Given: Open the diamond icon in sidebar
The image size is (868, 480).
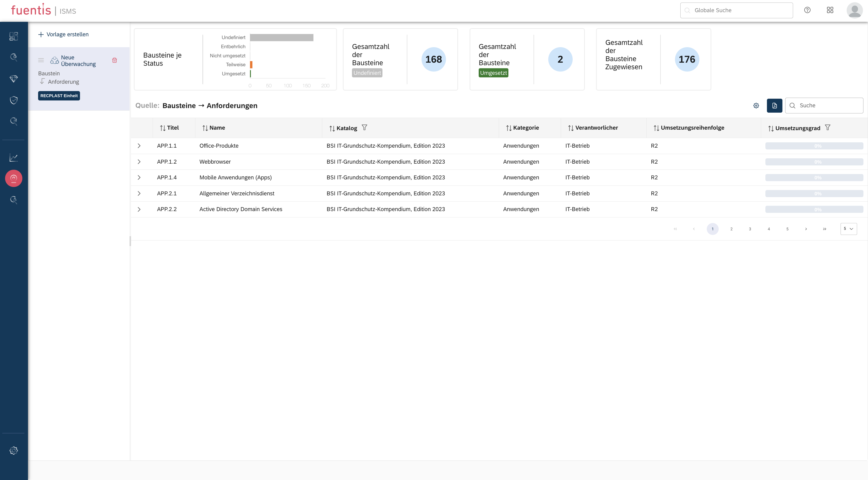Looking at the screenshot, I should pyautogui.click(x=13, y=79).
